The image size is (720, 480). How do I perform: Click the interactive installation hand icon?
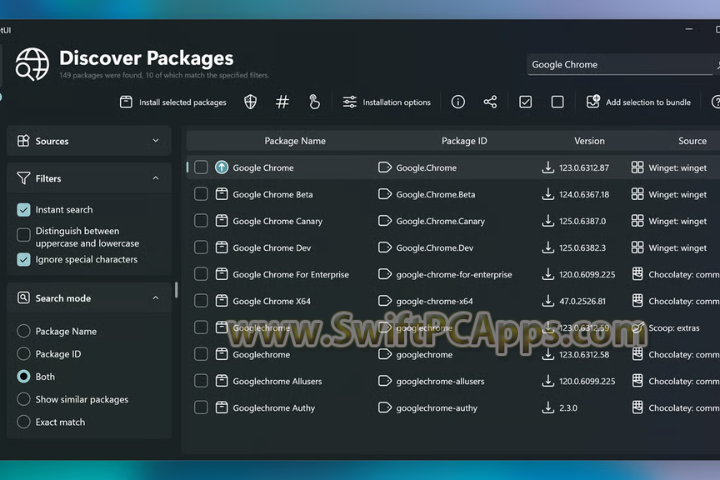(315, 102)
